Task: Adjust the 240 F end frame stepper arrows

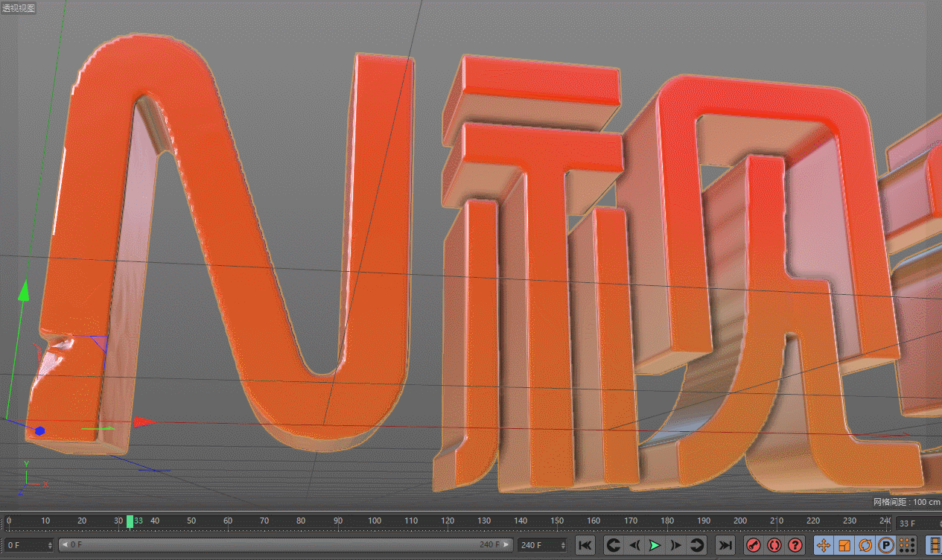Action: pos(563,545)
